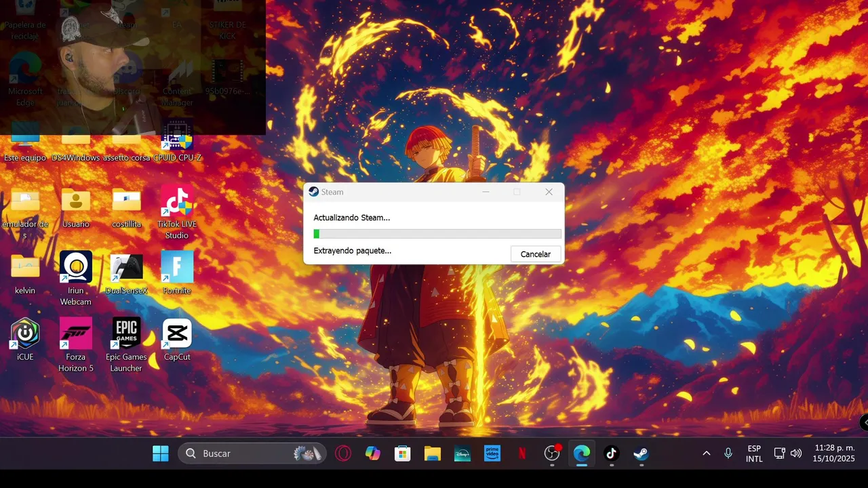The height and width of the screenshot is (488, 868).
Task: Close the Steam updater window
Action: point(549,192)
